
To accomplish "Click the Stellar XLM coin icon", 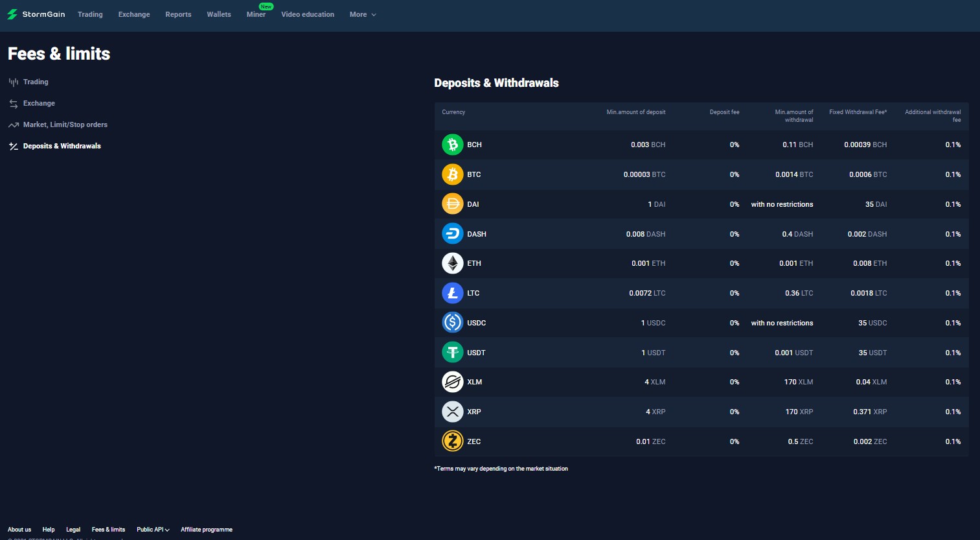I will coord(452,382).
